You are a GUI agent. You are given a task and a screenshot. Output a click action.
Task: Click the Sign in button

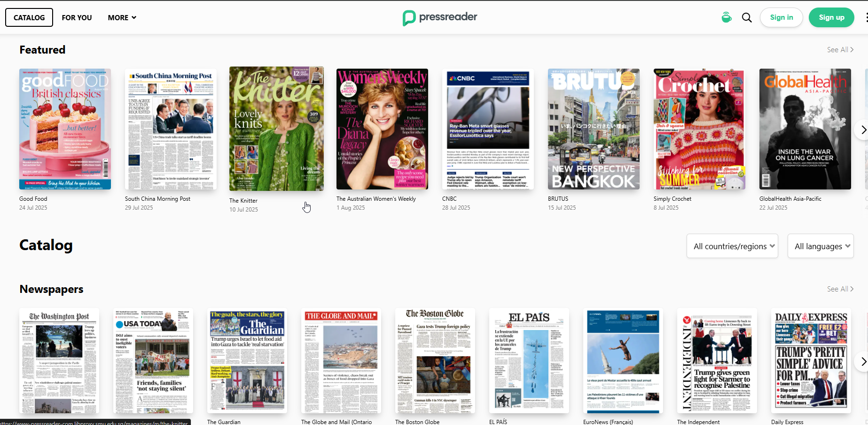pos(781,17)
